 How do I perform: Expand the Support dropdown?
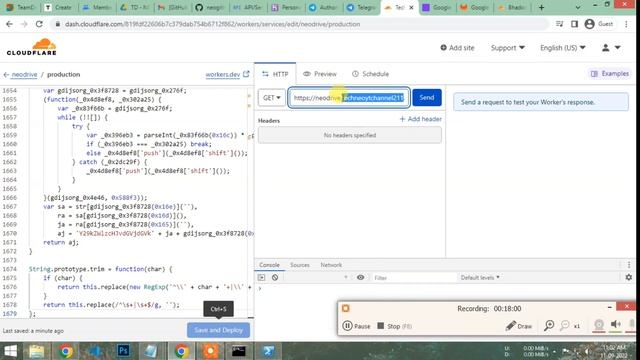[507, 48]
